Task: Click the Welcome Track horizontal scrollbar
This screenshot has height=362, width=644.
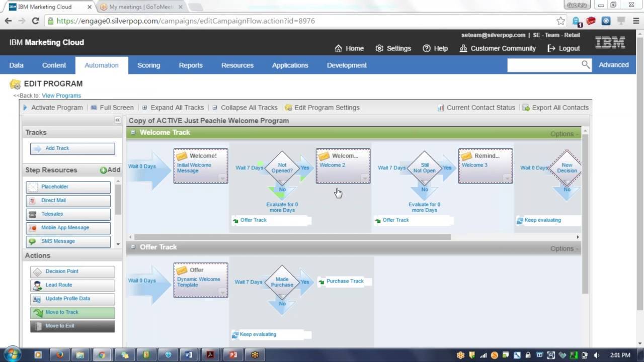Action: [x=292, y=237]
